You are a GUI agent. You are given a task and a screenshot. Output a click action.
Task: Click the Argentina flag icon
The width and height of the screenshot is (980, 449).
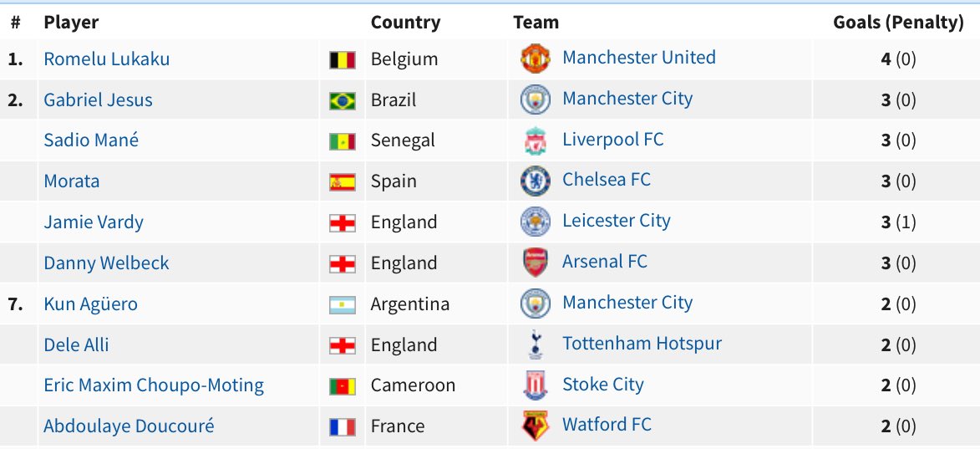(343, 304)
